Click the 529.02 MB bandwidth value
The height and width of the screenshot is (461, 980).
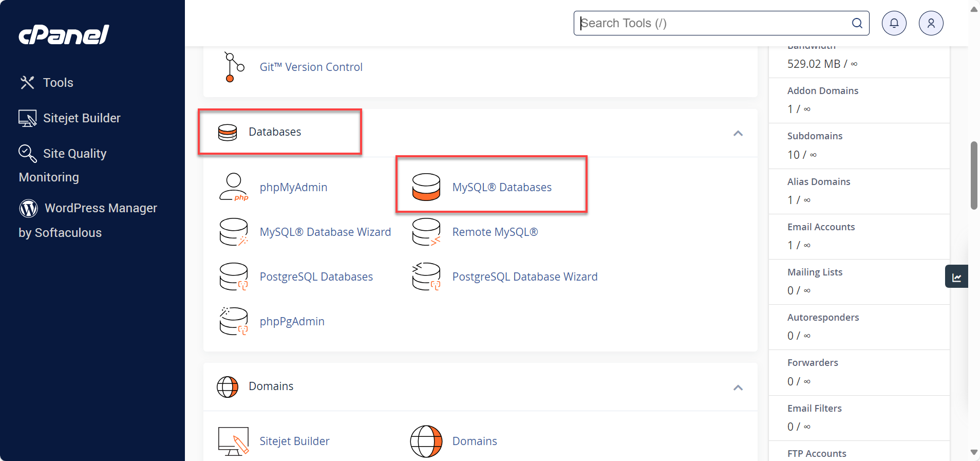822,64
